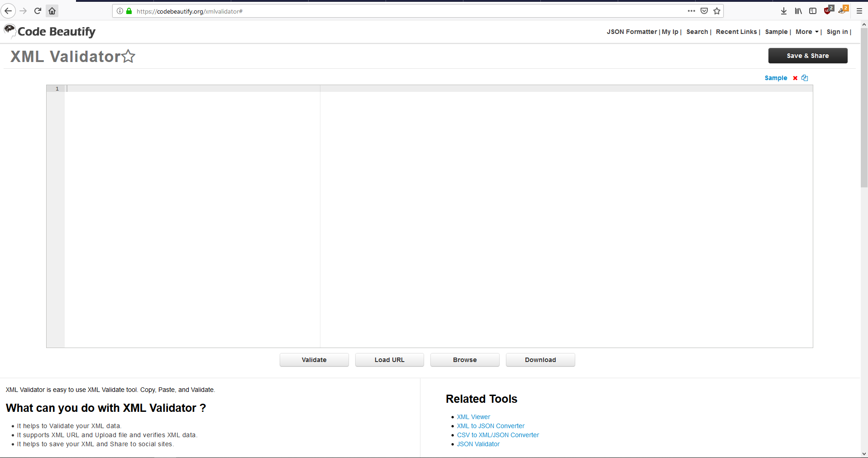
Task: Click the page's vertical scrollbar thumb
Action: [x=864, y=109]
